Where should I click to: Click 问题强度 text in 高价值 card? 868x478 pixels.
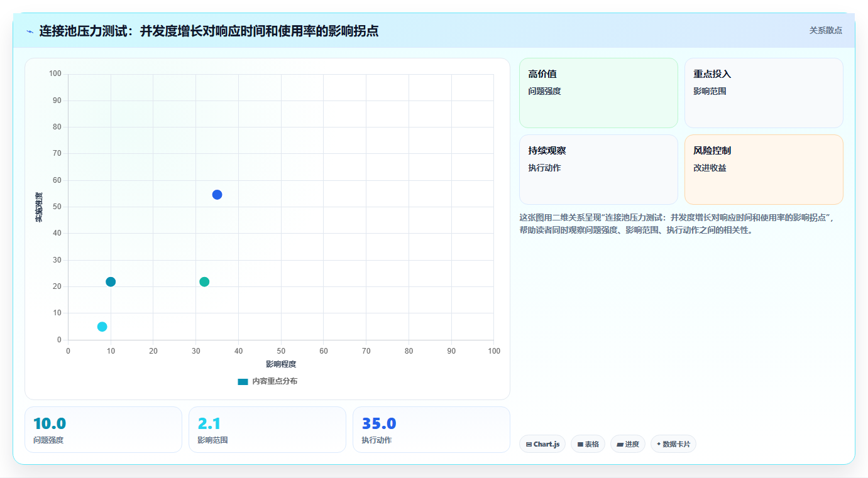544,91
